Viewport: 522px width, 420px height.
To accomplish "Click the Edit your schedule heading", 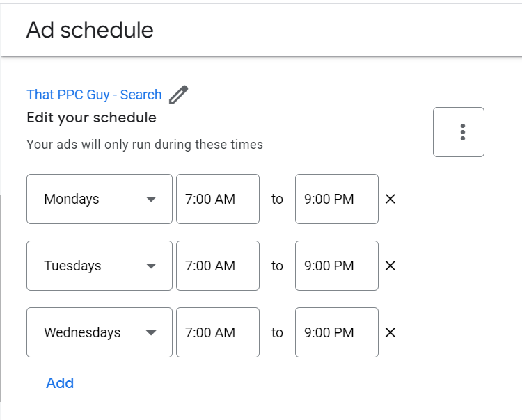I will tap(91, 118).
